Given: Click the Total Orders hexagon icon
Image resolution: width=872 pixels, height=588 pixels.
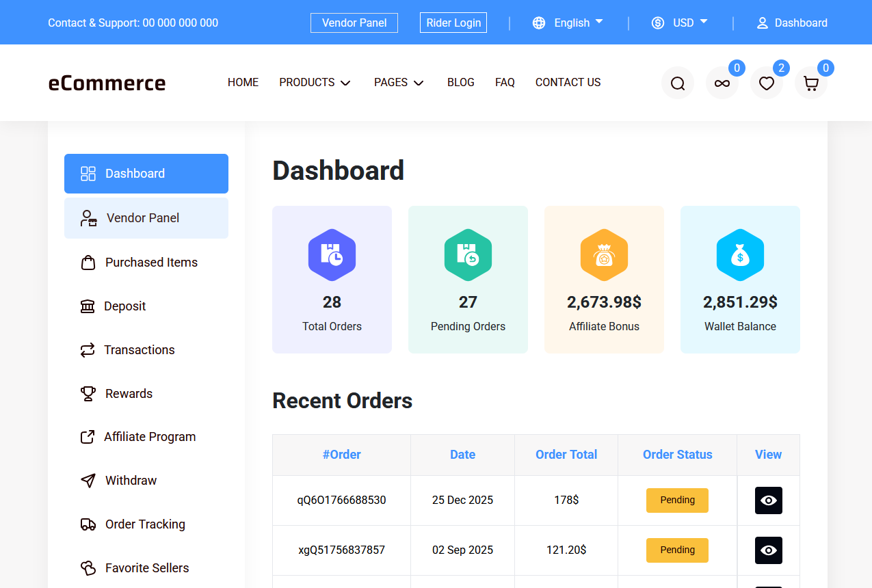Looking at the screenshot, I should pyautogui.click(x=332, y=255).
